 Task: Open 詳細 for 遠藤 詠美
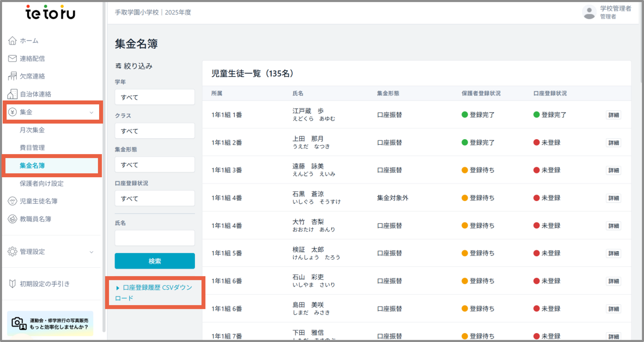pyautogui.click(x=613, y=170)
